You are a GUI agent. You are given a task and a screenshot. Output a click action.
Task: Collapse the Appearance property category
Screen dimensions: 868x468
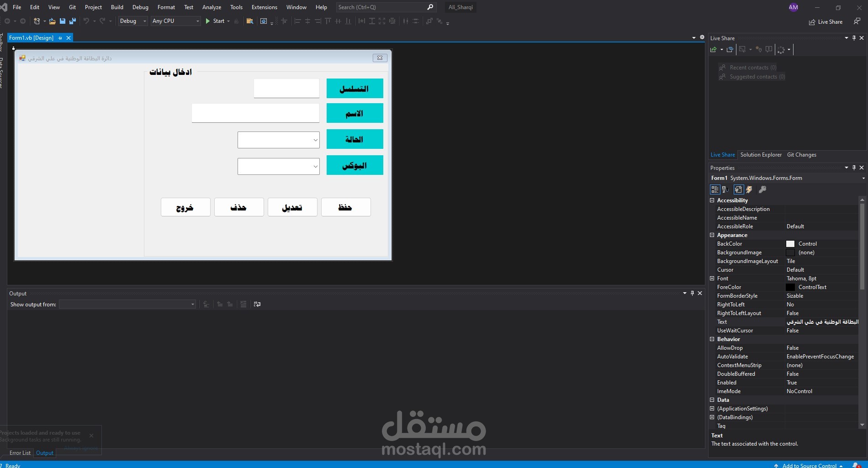712,235
